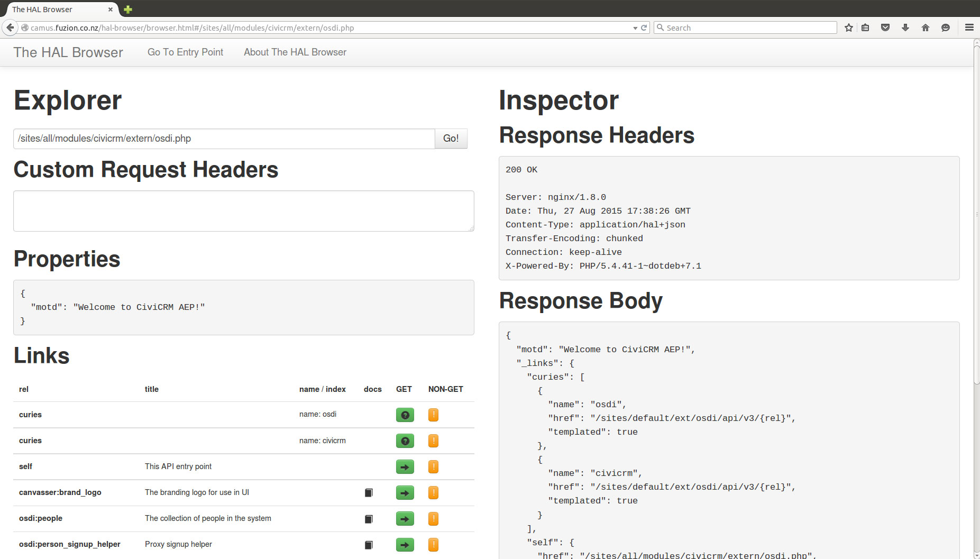The width and height of the screenshot is (980, 559).
Task: Reload the page with the refresh icon
Action: (x=644, y=28)
